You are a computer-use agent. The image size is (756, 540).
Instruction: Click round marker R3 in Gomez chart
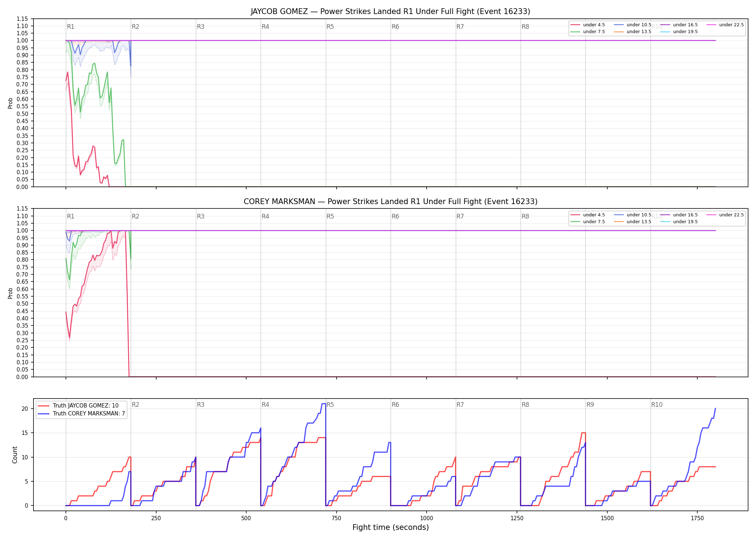tap(201, 27)
